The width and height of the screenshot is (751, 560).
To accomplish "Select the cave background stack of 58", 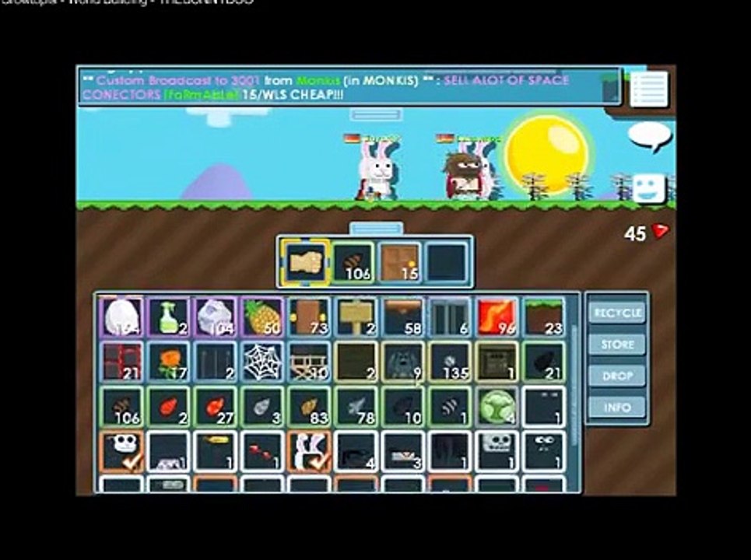I will (x=403, y=317).
